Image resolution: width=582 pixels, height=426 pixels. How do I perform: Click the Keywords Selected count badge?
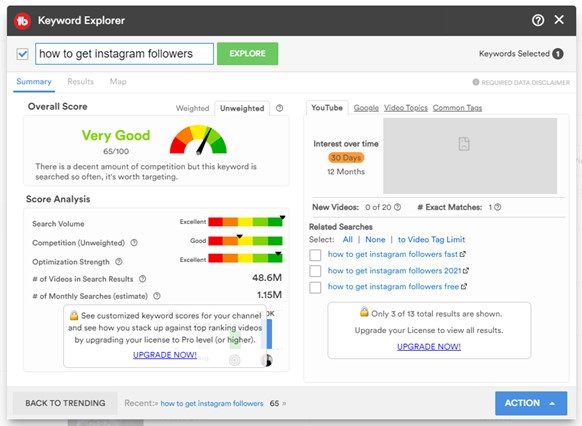[x=558, y=54]
